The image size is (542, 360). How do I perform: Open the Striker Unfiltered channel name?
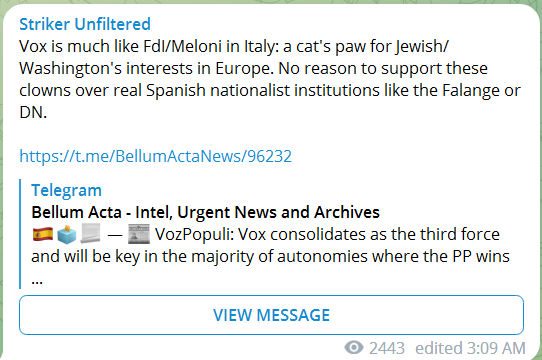tap(85, 24)
